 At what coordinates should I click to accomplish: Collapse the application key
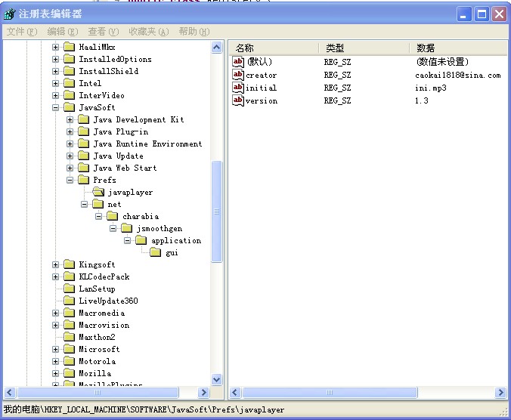128,241
